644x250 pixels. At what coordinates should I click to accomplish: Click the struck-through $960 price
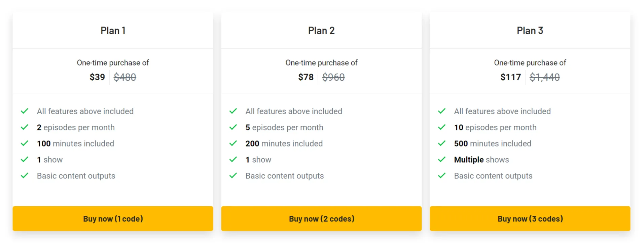[x=333, y=77]
